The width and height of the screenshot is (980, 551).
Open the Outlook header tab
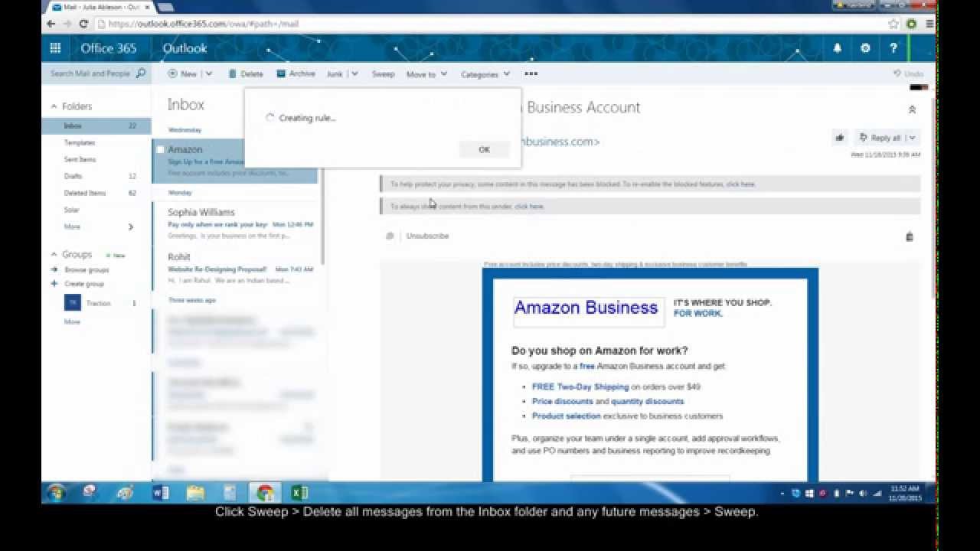[x=185, y=48]
